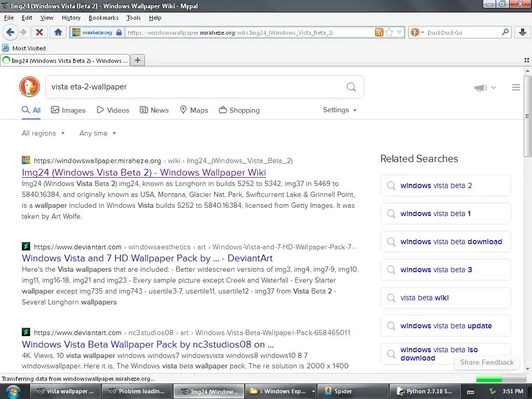Viewport: 532px width, 399px height.
Task: Switch to 'vista wallpaper' taskbar window
Action: (x=66, y=391)
